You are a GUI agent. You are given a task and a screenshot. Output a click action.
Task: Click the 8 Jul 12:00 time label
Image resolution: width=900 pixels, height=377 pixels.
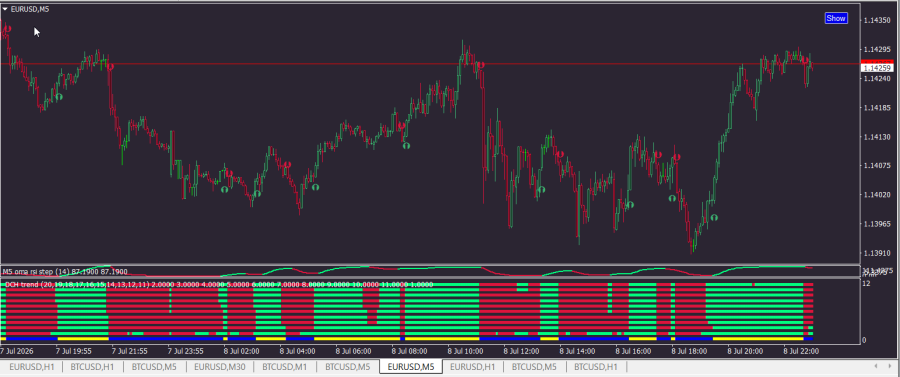(522, 350)
